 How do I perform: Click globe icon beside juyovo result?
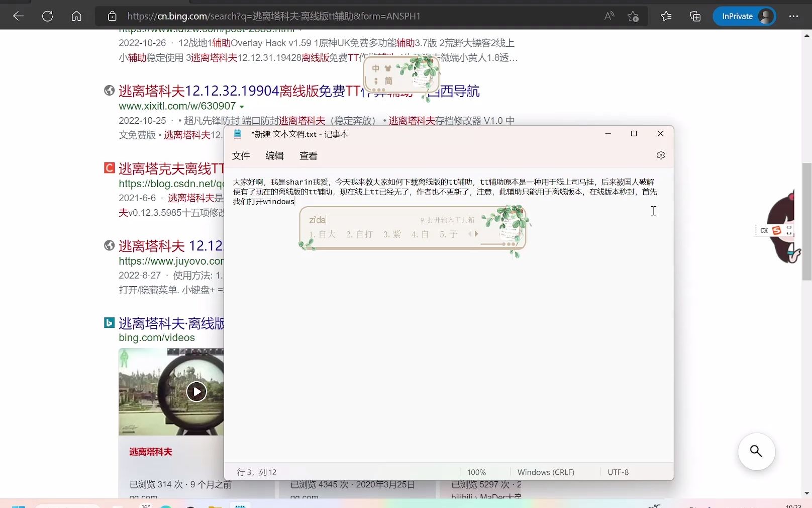[x=109, y=245]
